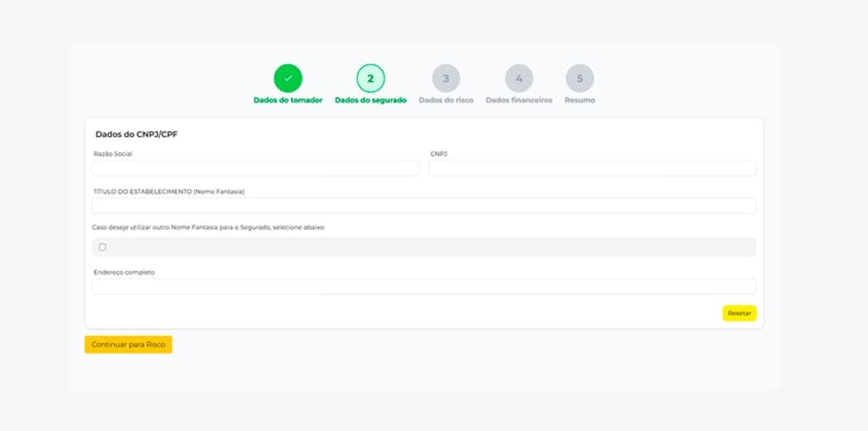Click the step 3 circle

click(x=446, y=78)
